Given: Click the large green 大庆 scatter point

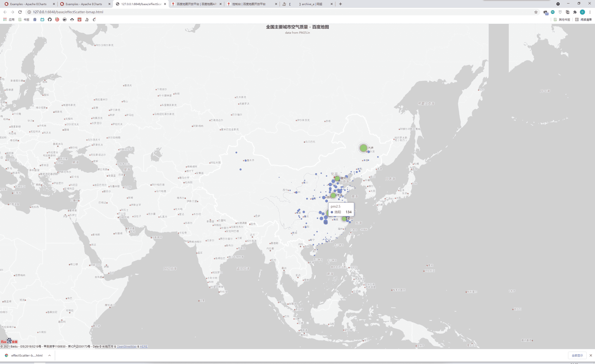Looking at the screenshot, I should [363, 148].
